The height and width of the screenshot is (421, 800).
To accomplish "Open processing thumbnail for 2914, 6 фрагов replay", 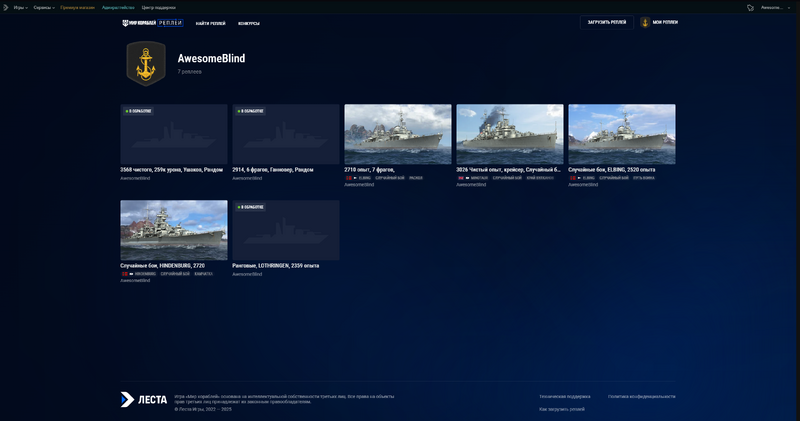I will pos(286,134).
